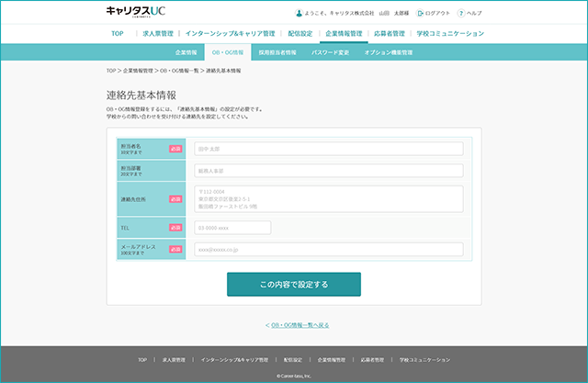Click the logout icon
Screen dimensions: 588x383
pos(420,13)
